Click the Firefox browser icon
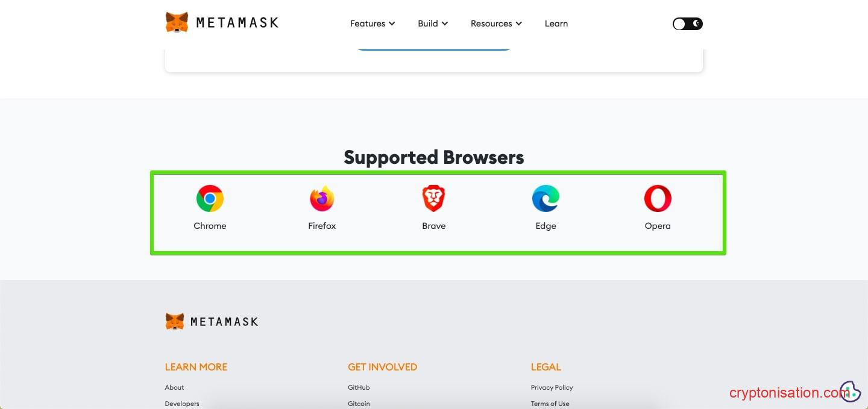The width and height of the screenshot is (868, 409). tap(322, 199)
